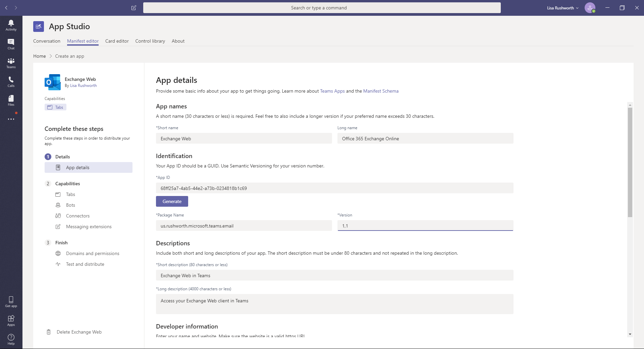Viewport: 644px width, 349px height.
Task: Select Messaging extensions step
Action: 89,227
